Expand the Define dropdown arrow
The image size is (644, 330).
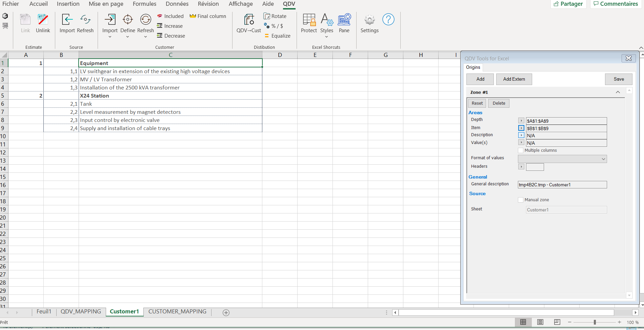[x=127, y=37]
